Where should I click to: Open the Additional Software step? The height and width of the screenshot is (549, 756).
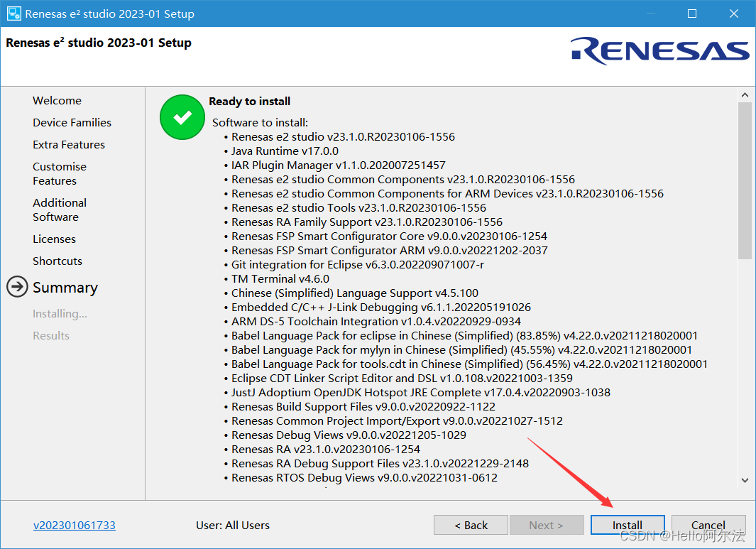point(60,210)
